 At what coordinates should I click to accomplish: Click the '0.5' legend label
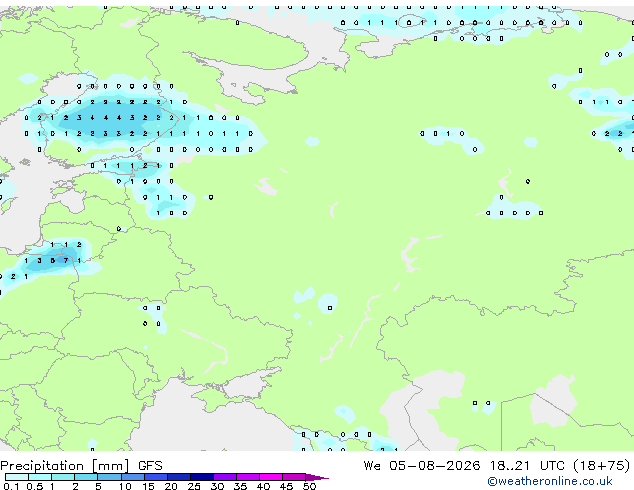[34, 486]
